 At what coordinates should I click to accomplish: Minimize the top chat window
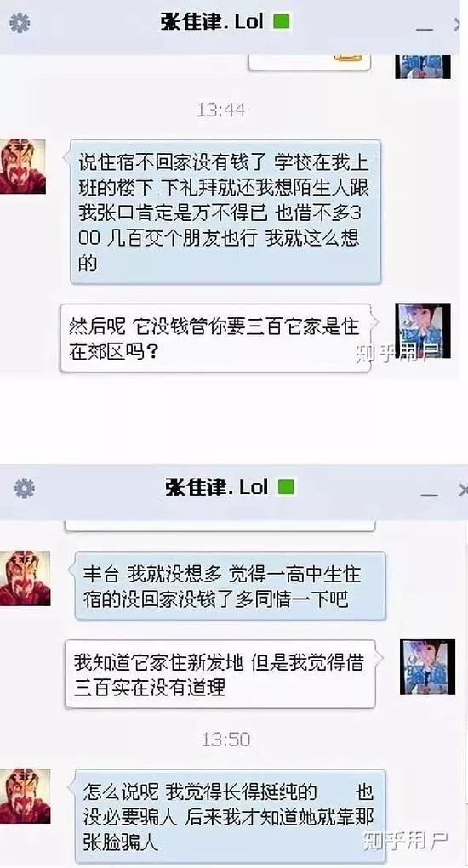tap(425, 28)
